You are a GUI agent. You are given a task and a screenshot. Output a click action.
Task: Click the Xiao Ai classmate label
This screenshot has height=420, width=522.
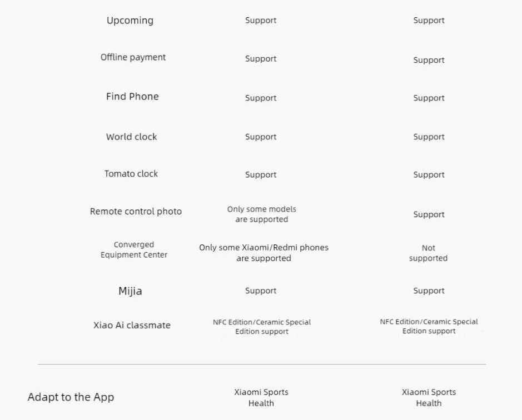pos(132,325)
